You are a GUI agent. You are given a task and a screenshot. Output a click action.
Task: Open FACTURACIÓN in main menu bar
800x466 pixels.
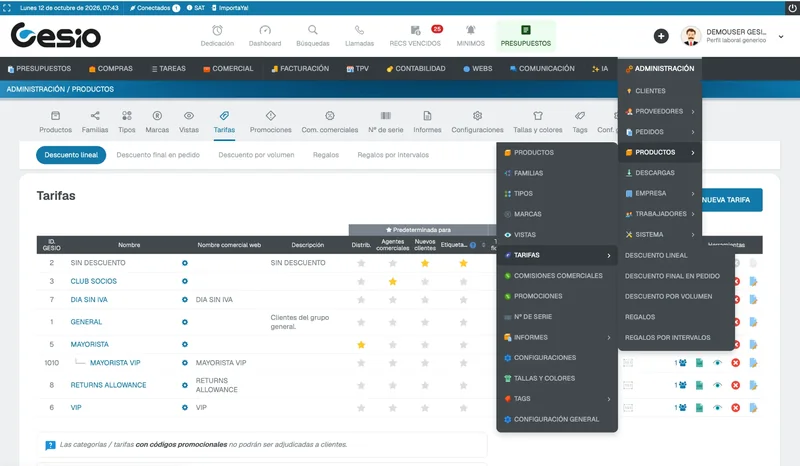click(x=300, y=68)
